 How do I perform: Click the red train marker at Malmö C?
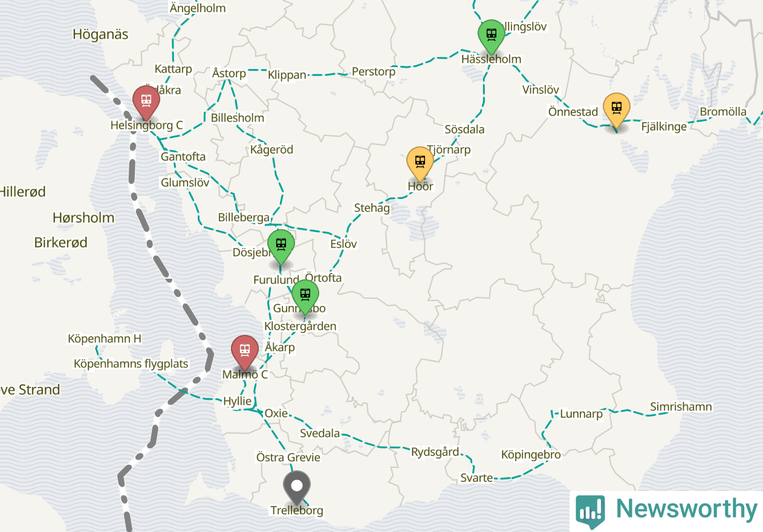click(244, 352)
